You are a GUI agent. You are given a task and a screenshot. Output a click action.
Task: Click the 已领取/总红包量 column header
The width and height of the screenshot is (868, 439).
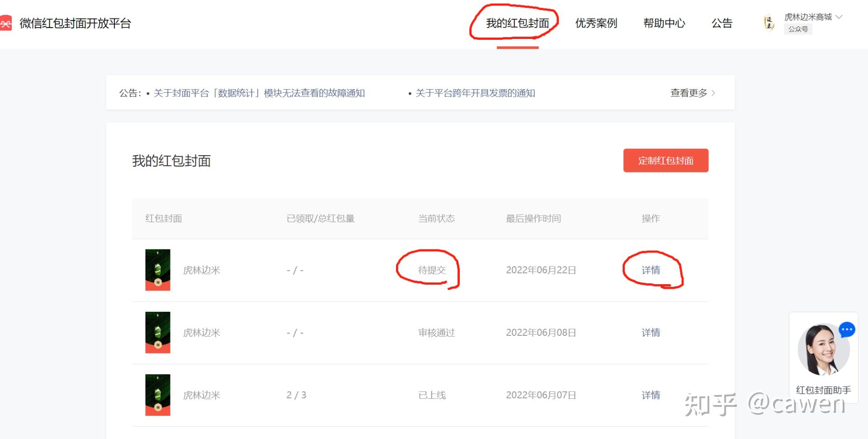coord(321,219)
